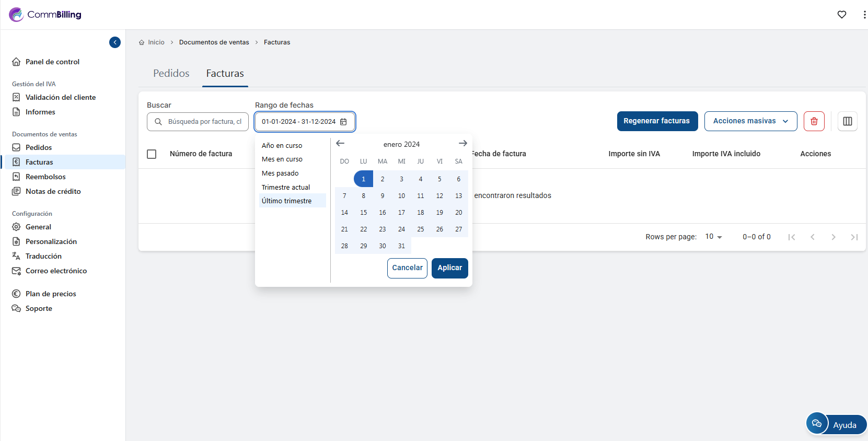Open the rows per page dropdown
Image resolution: width=868 pixels, height=441 pixels.
point(713,237)
